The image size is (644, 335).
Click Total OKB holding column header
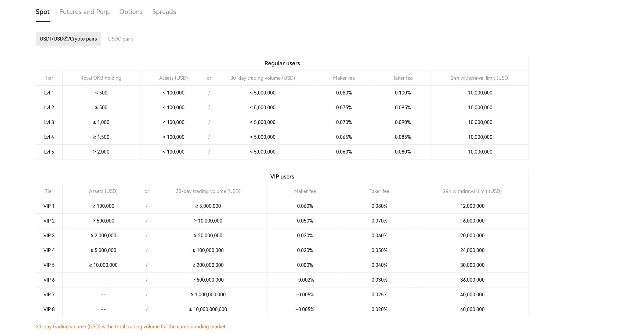pyautogui.click(x=101, y=78)
